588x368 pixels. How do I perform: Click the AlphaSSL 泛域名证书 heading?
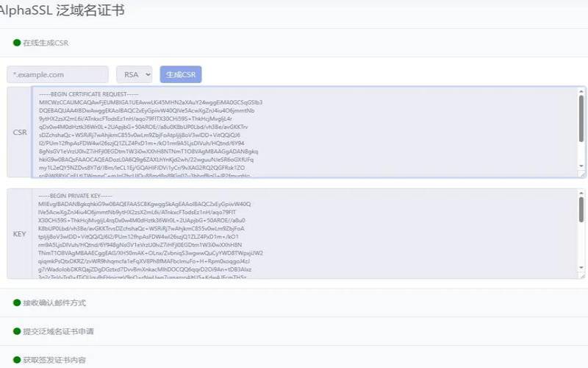point(62,10)
